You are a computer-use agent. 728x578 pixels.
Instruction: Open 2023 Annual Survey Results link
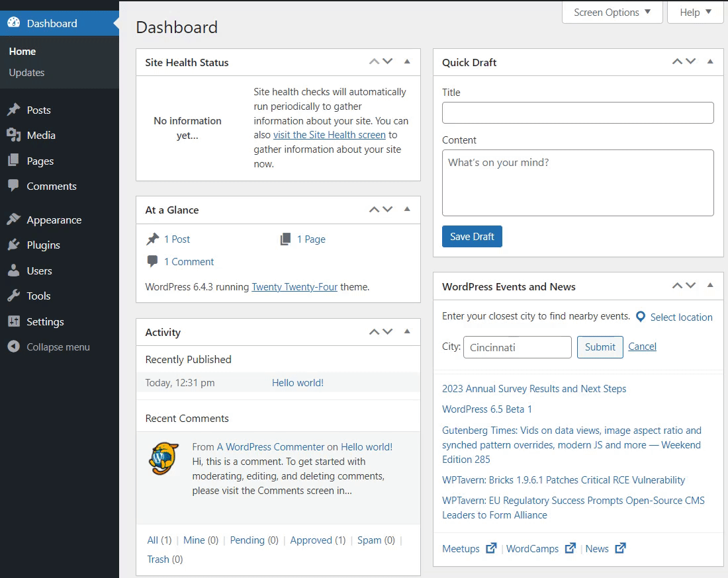pyautogui.click(x=534, y=389)
